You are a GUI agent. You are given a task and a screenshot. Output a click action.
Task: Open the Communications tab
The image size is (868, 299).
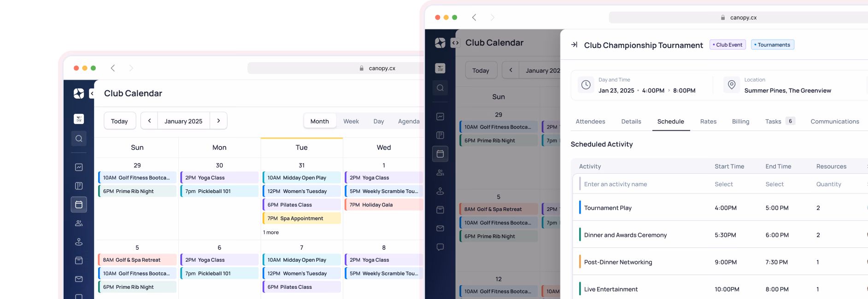click(835, 122)
